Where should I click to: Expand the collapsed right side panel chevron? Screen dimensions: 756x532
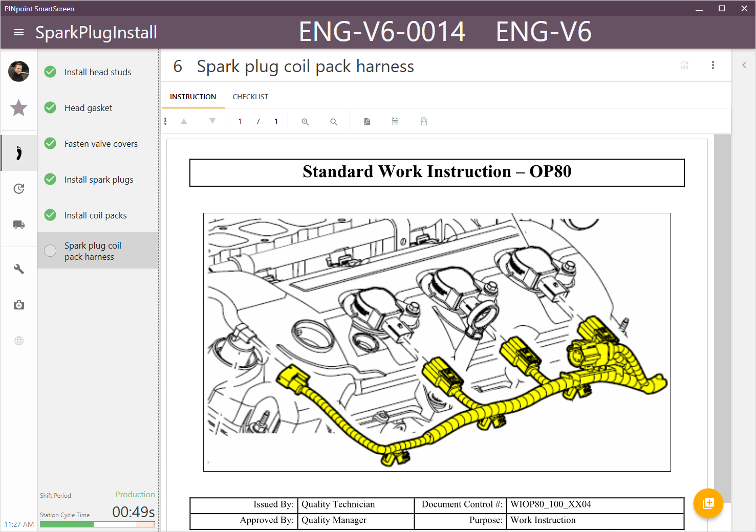pos(744,65)
